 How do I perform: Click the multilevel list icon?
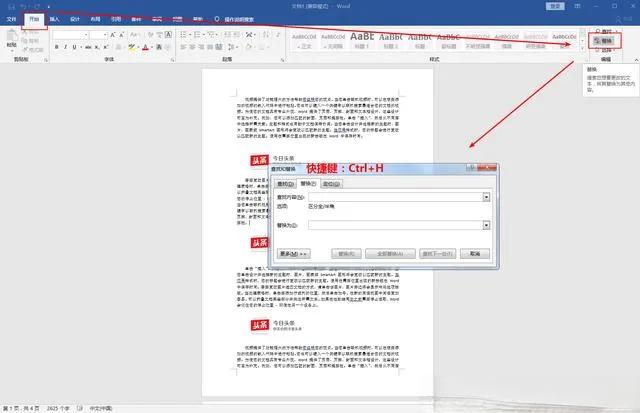coord(211,35)
